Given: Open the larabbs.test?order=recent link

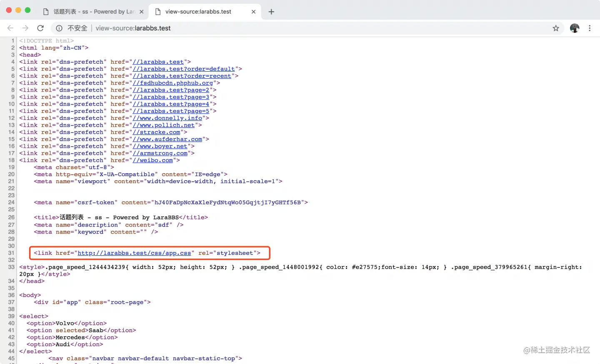Looking at the screenshot, I should click(x=182, y=76).
